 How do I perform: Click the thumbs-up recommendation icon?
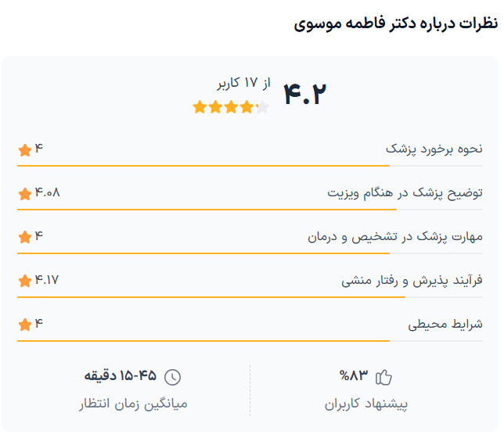pyautogui.click(x=383, y=377)
